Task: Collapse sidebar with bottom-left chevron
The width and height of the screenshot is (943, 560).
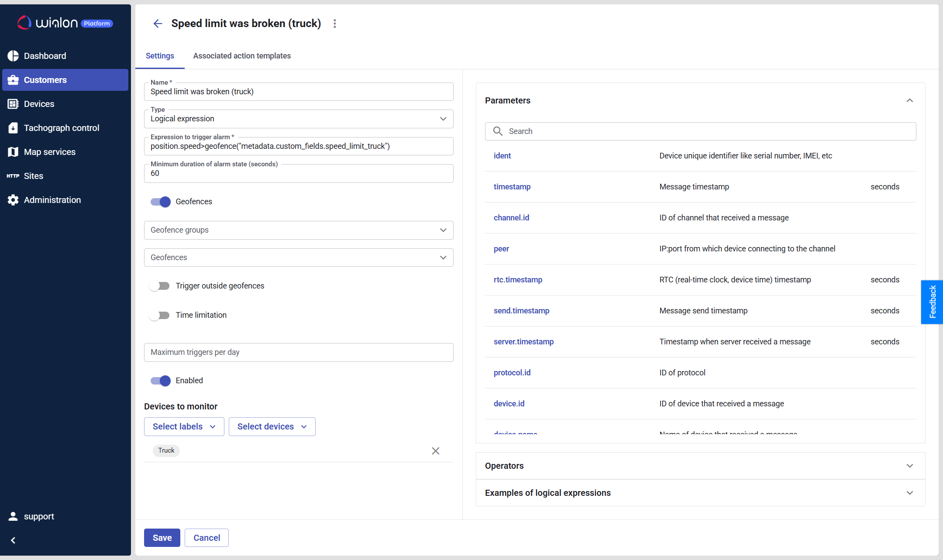Action: tap(13, 540)
